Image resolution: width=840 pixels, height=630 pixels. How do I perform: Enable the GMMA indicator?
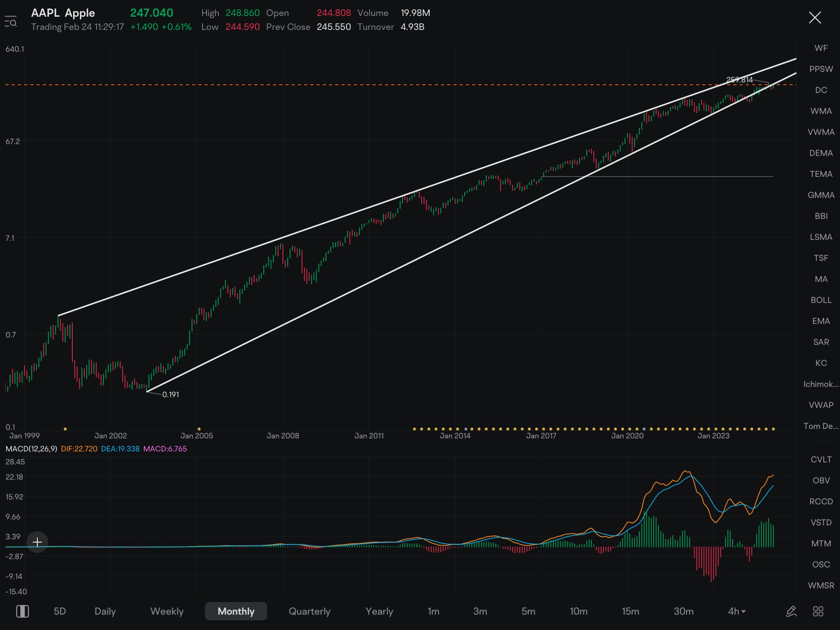point(821,195)
